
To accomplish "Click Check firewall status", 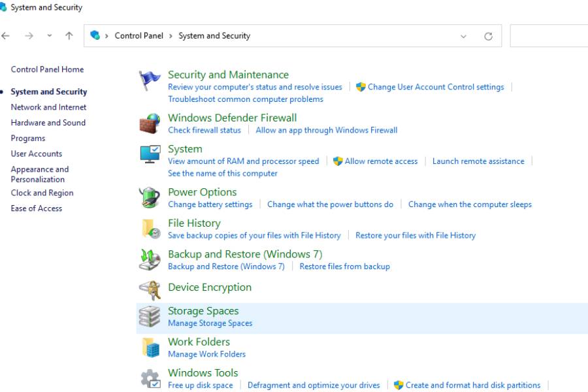I will (204, 130).
